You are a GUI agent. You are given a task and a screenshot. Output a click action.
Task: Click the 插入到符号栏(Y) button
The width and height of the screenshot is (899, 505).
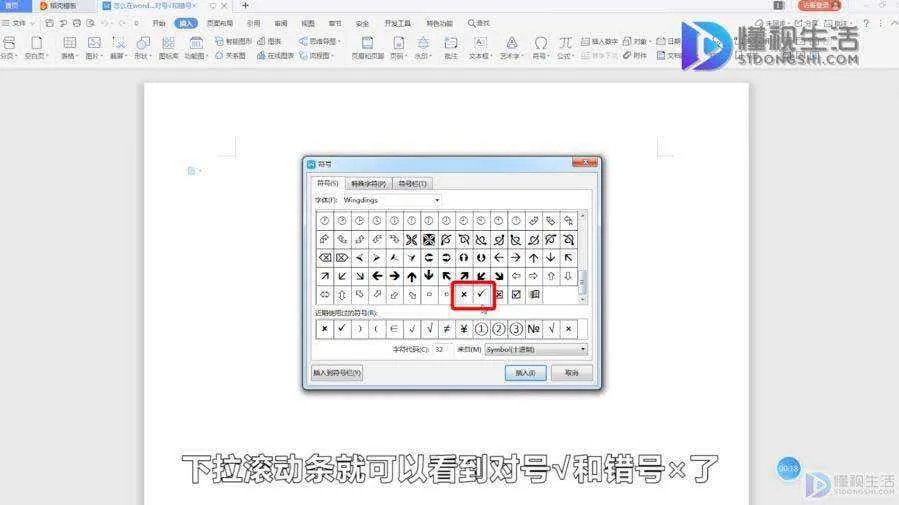coord(337,373)
